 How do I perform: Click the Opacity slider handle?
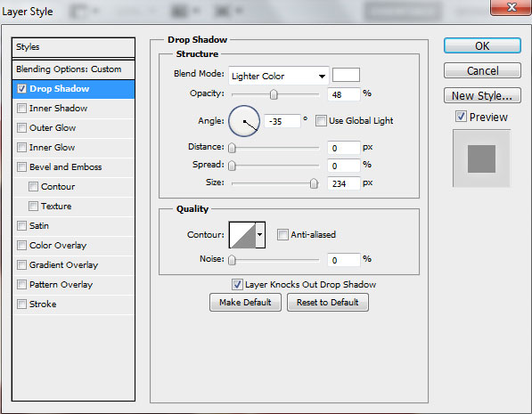coord(274,94)
